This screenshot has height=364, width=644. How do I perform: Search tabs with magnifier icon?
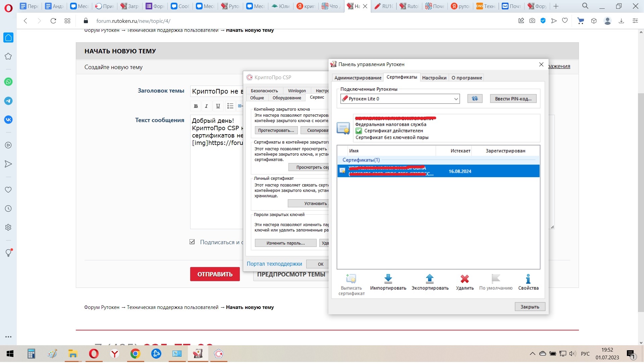pyautogui.click(x=585, y=6)
